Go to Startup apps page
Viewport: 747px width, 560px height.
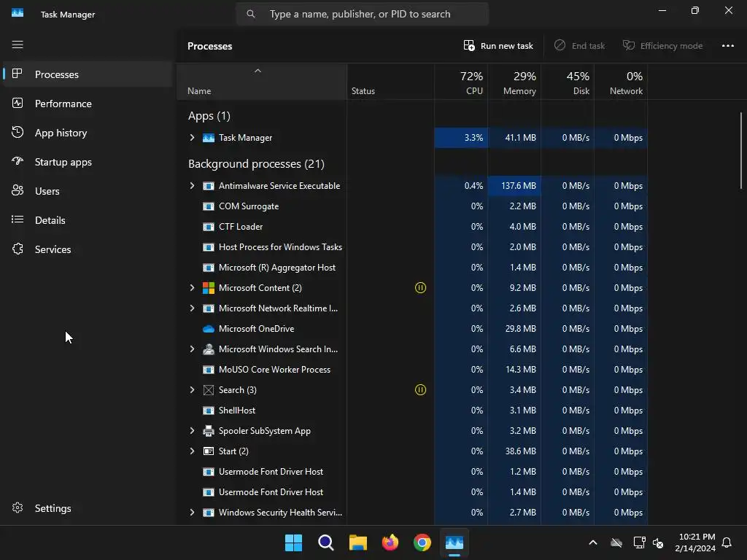point(88,162)
